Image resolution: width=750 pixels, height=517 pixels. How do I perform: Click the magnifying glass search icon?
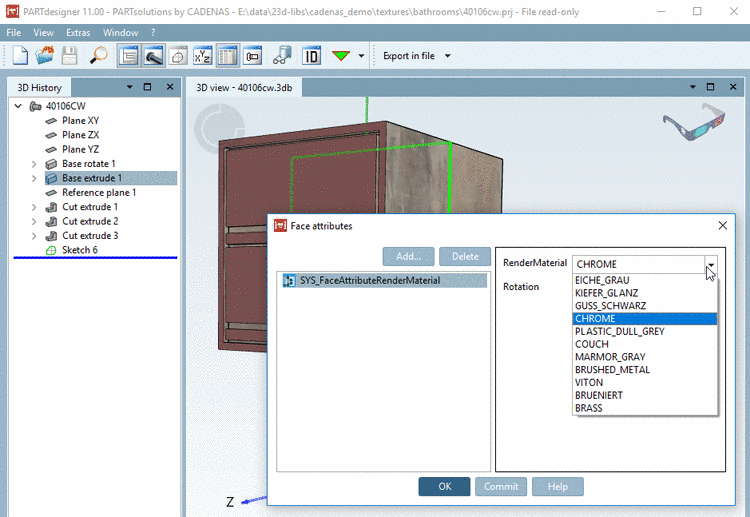tap(98, 56)
